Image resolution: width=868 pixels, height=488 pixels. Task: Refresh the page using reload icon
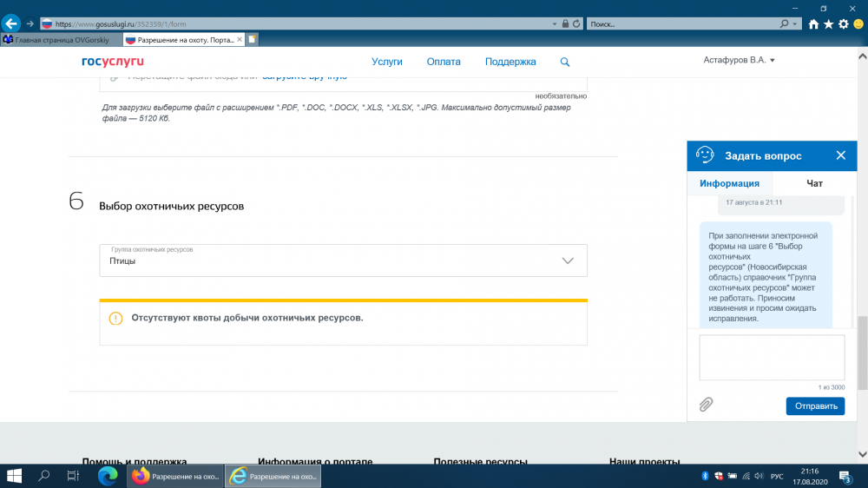pyautogui.click(x=575, y=23)
